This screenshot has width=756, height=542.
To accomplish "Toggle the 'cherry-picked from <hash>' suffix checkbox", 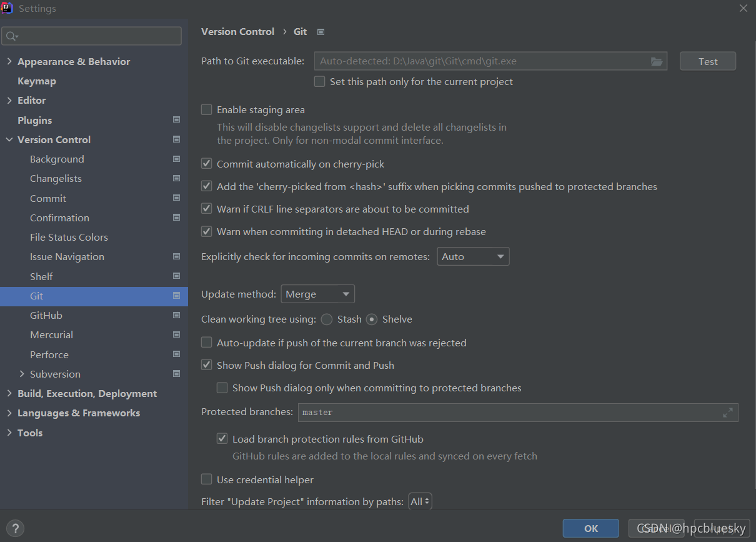I will point(206,186).
